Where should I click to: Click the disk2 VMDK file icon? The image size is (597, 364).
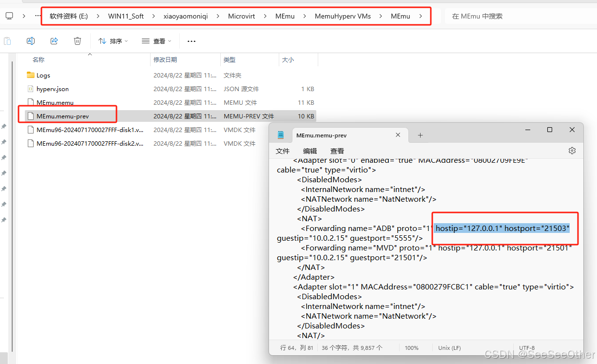coord(31,143)
